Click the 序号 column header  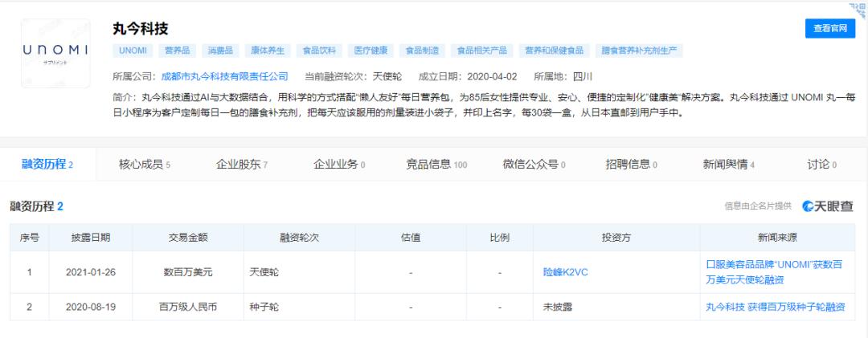[30, 238]
